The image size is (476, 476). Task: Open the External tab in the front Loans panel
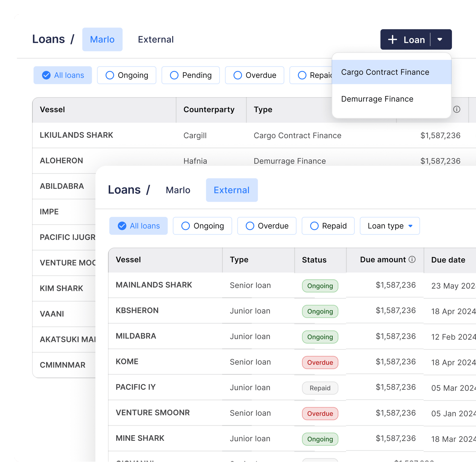[x=232, y=190]
